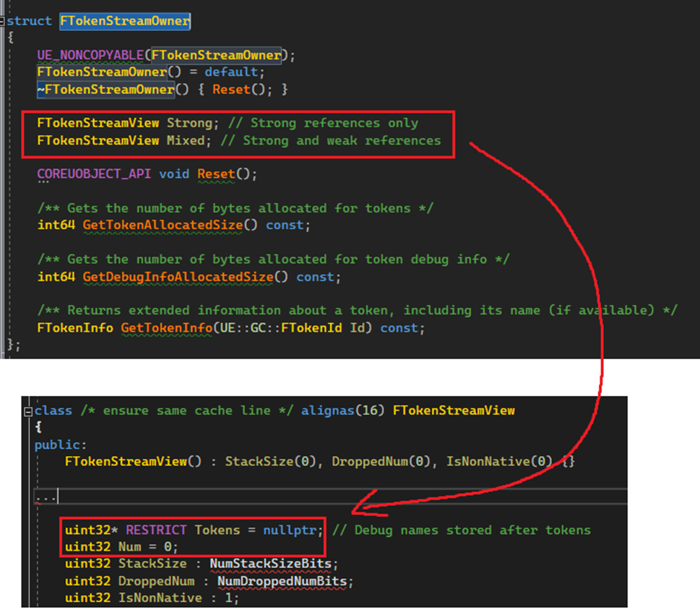The width and height of the screenshot is (700, 615).
Task: Click the FTokenStreamView class name in declaration
Action: coord(454,410)
